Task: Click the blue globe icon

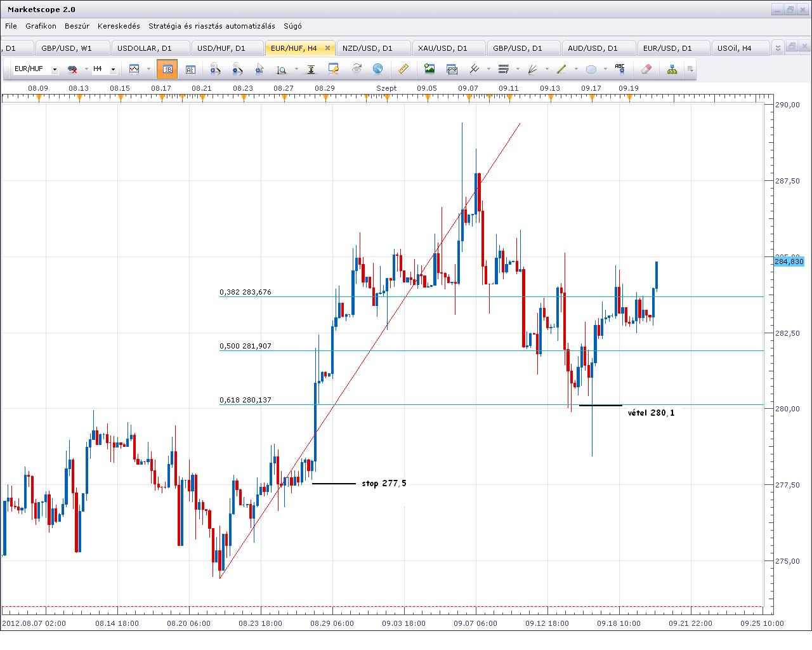Action: pos(377,69)
